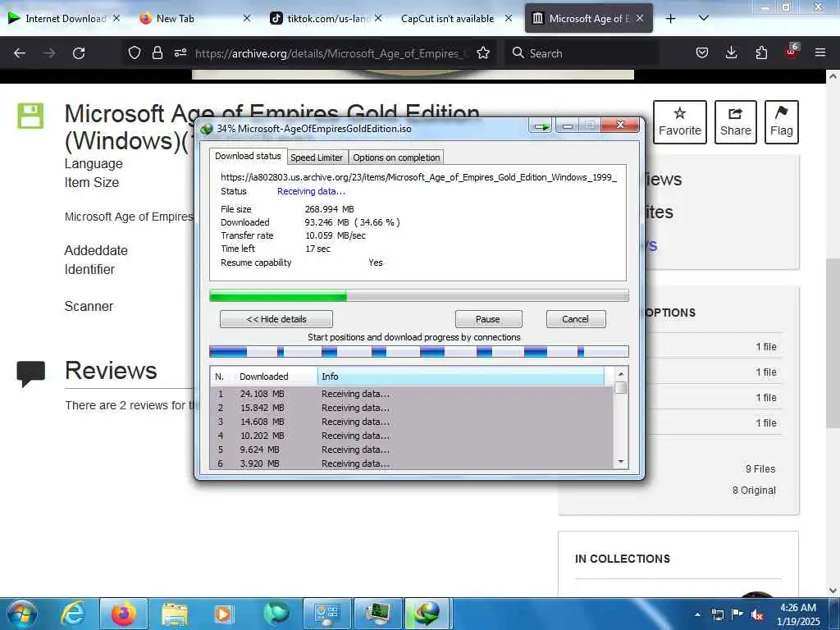Minimize the IDM download dialog
The width and height of the screenshot is (840, 630).
pyautogui.click(x=568, y=126)
